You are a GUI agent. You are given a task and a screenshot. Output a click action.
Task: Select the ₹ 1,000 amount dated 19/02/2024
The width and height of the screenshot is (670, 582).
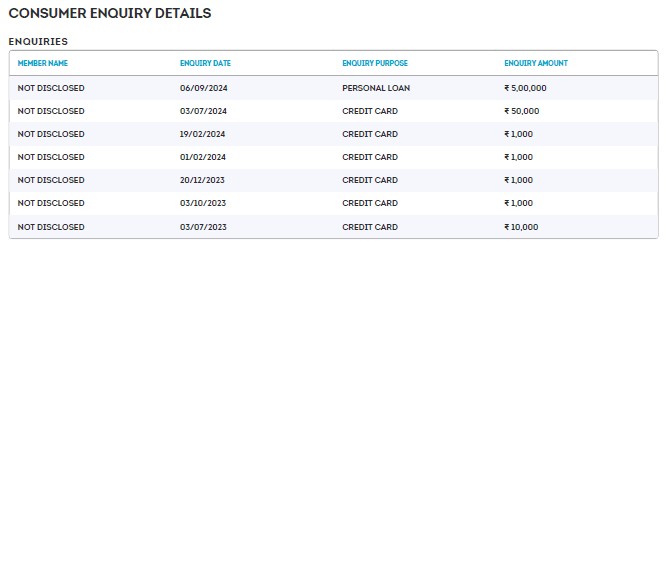(519, 134)
